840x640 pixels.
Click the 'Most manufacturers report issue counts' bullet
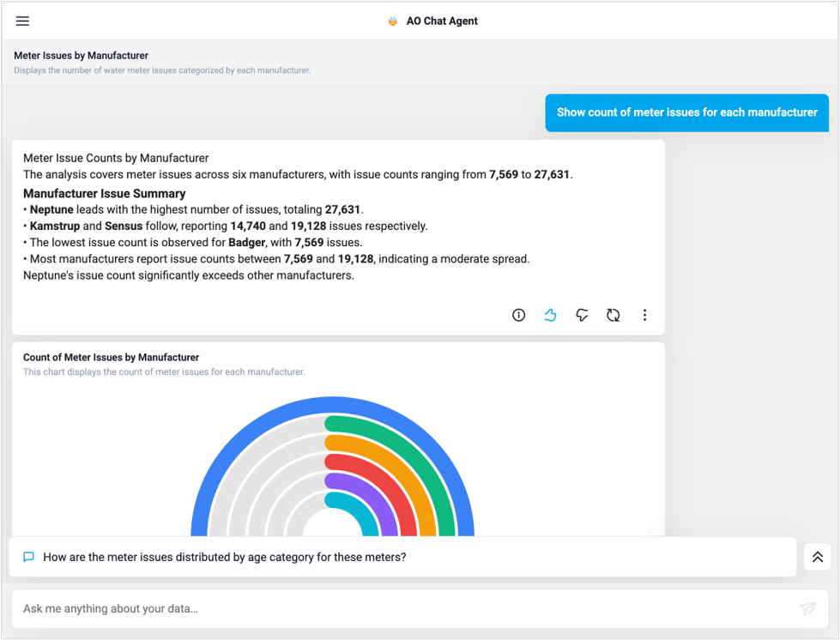pos(276,259)
